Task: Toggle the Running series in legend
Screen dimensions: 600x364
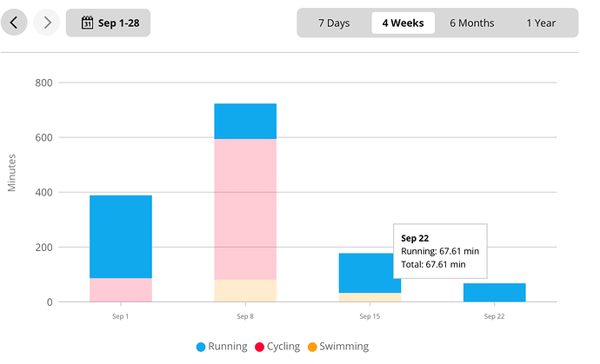Action: (x=225, y=347)
